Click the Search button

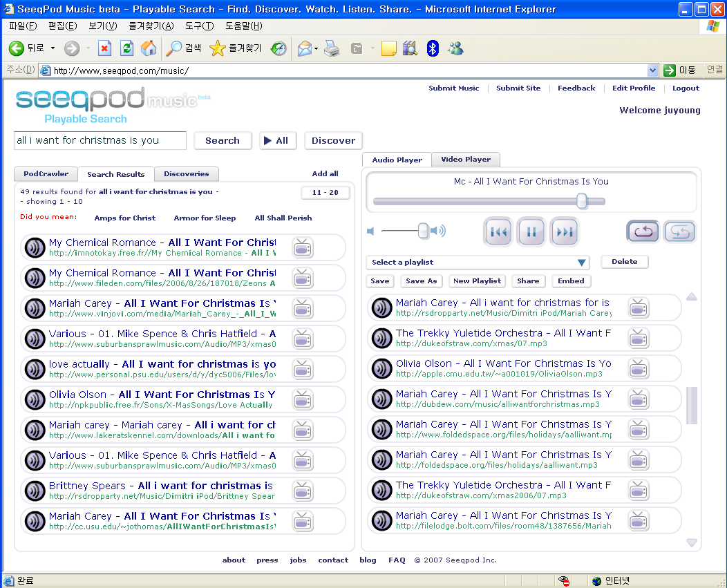point(223,140)
